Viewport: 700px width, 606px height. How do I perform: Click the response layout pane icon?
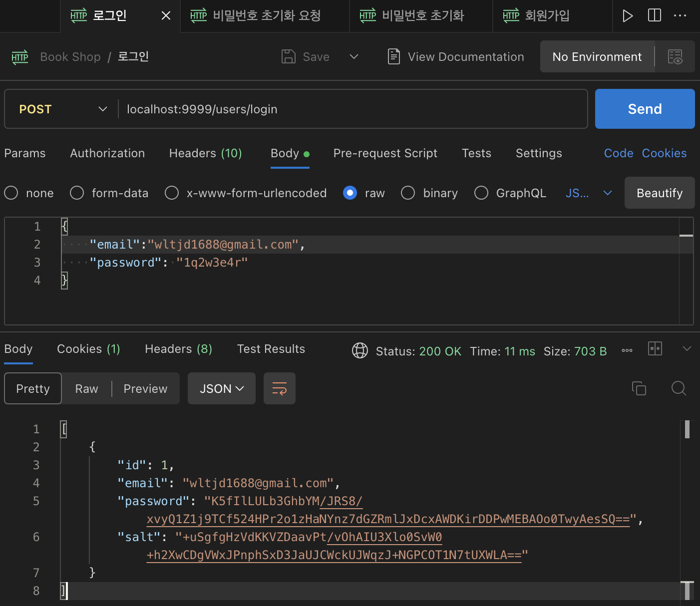[x=655, y=348]
